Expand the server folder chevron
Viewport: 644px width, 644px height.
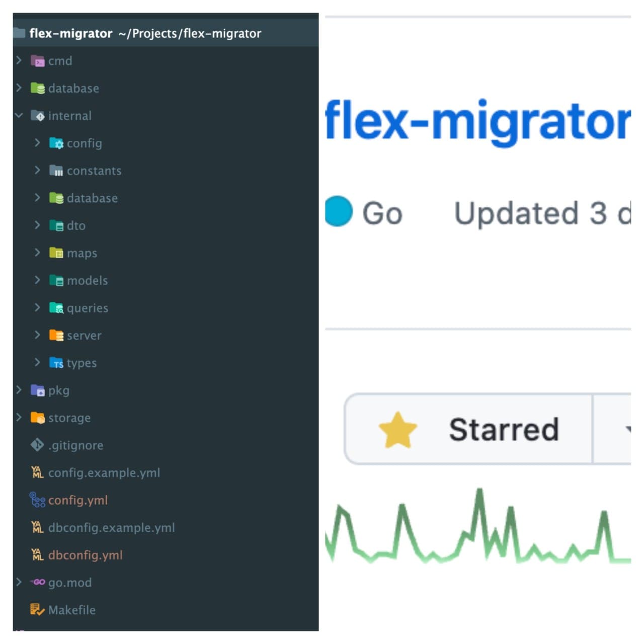37,335
